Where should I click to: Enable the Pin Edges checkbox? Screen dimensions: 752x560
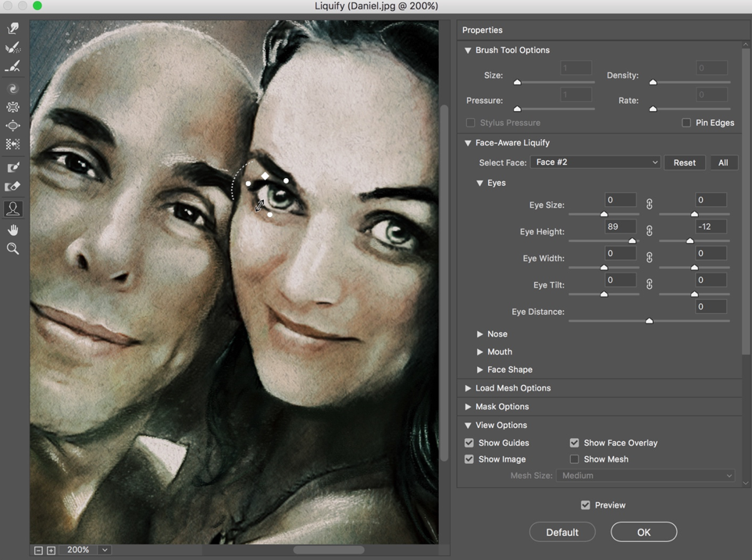[686, 123]
